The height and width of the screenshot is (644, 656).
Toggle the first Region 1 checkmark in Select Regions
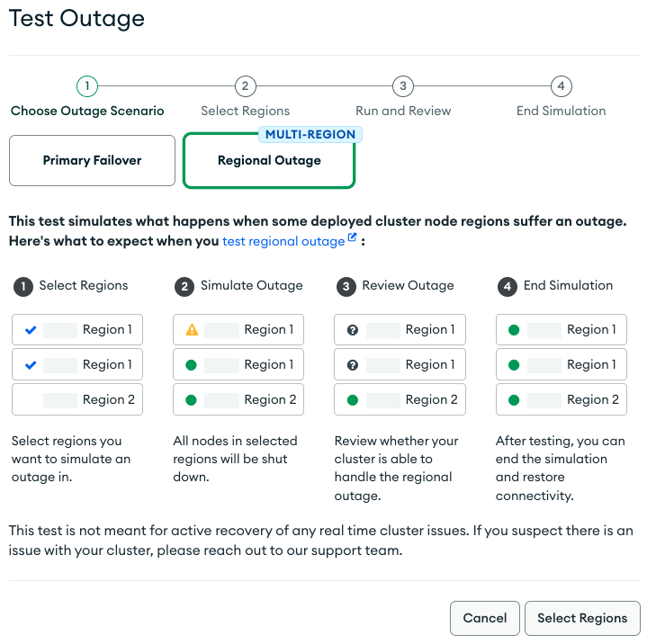click(x=31, y=330)
